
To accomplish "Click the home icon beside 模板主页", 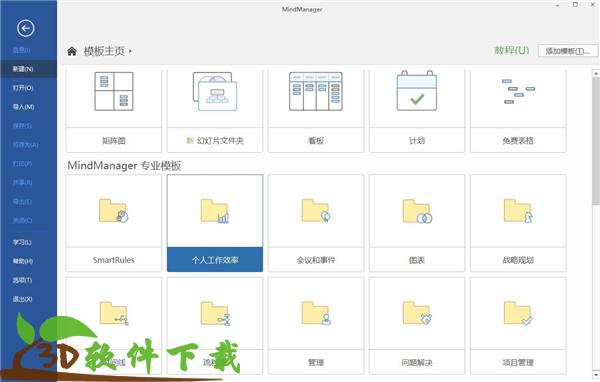I will coord(72,51).
